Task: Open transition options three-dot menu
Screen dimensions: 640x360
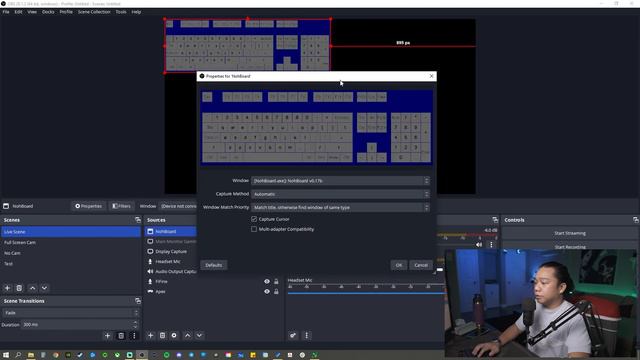Action: (134, 336)
